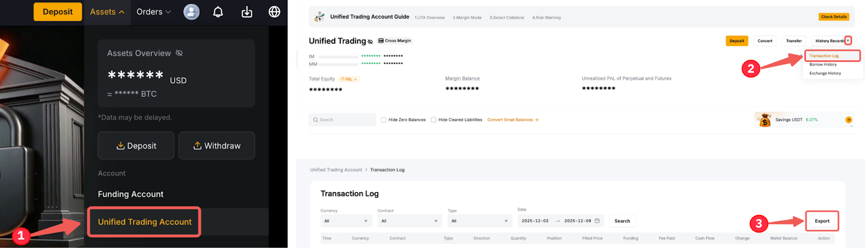Export the transaction log
868x248 pixels.
(x=822, y=221)
